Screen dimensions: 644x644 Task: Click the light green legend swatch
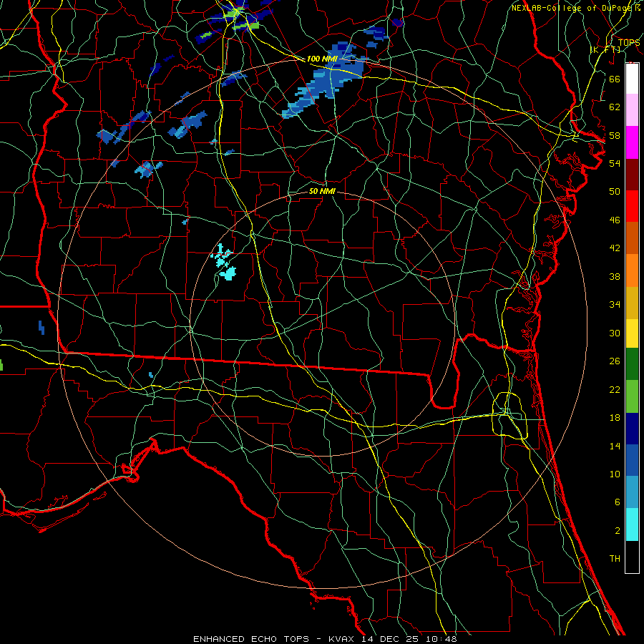632,396
